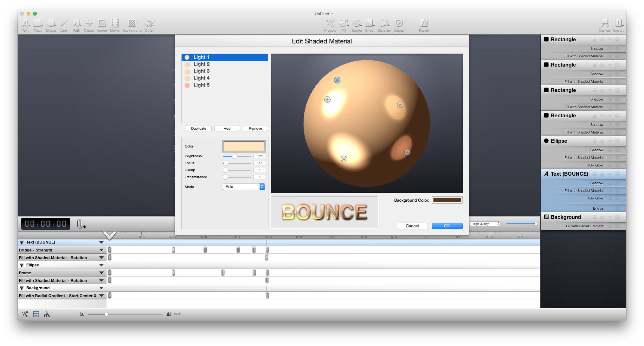Click the magic wand icon below timeline
644x346 pixels.
point(25,314)
